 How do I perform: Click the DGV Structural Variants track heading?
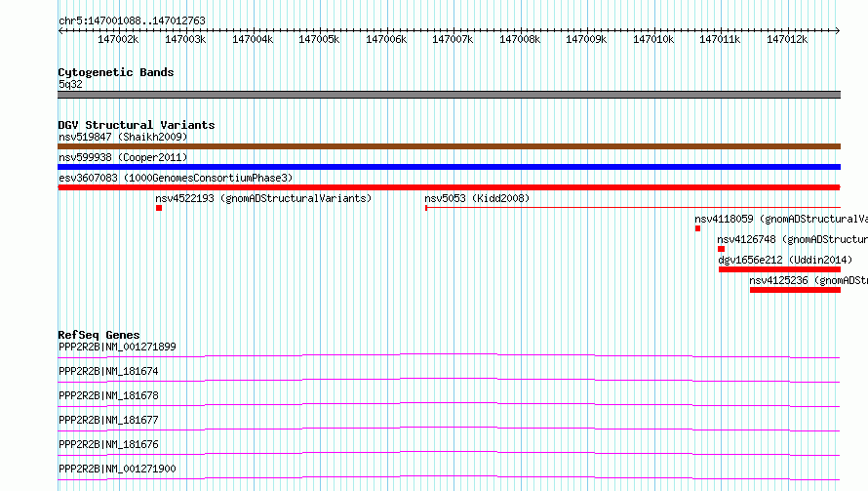click(137, 125)
